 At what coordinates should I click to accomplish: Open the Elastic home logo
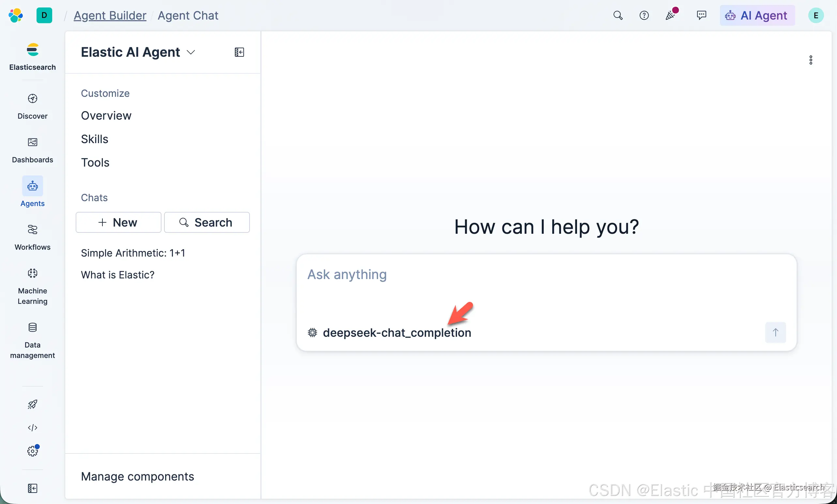pyautogui.click(x=16, y=15)
